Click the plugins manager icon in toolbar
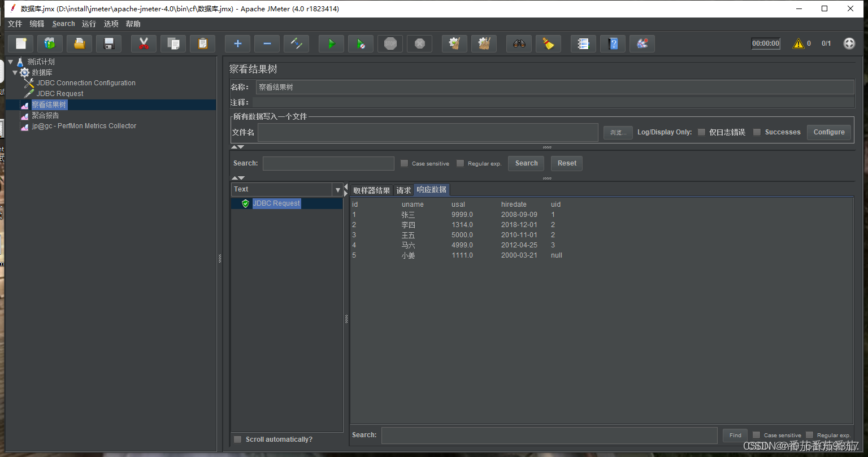868x457 pixels. click(x=643, y=43)
